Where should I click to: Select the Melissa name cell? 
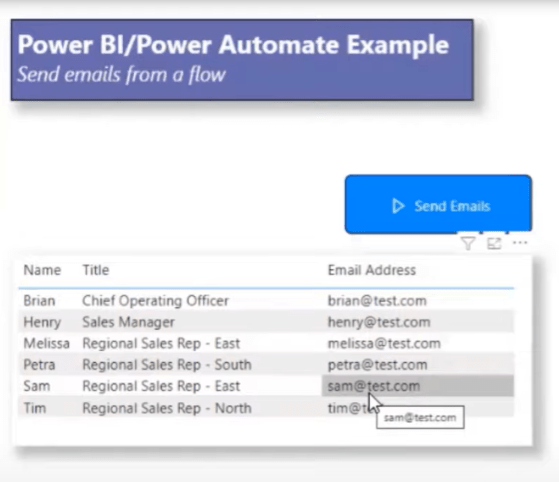click(46, 344)
